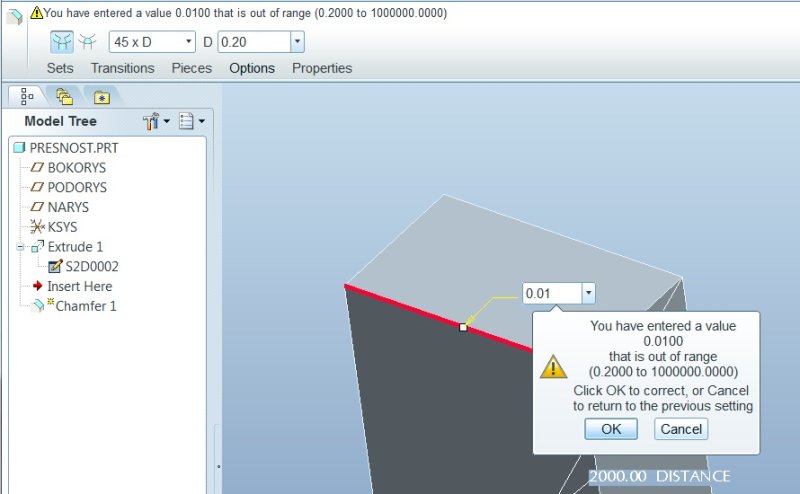Viewport: 800px width, 494px height.
Task: Click OK in the out-of-range warning
Action: [x=611, y=429]
